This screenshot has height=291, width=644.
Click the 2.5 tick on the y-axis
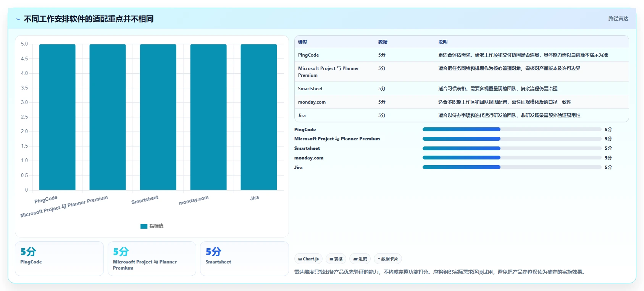24,117
